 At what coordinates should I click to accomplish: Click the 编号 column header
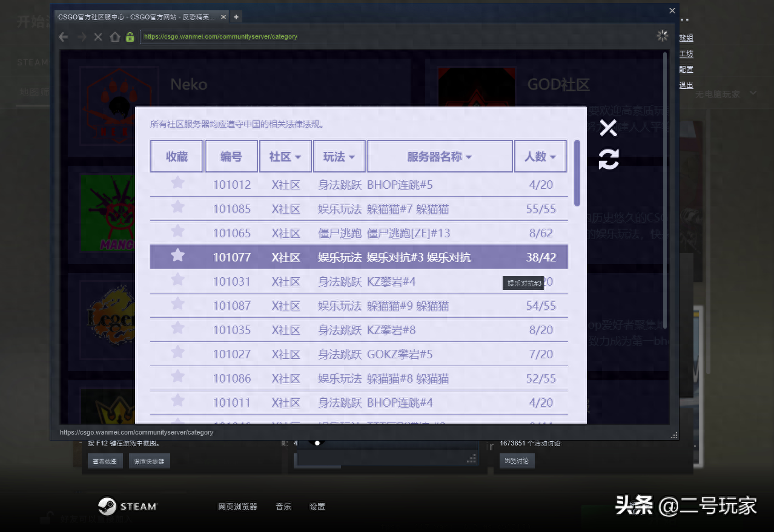click(x=231, y=157)
